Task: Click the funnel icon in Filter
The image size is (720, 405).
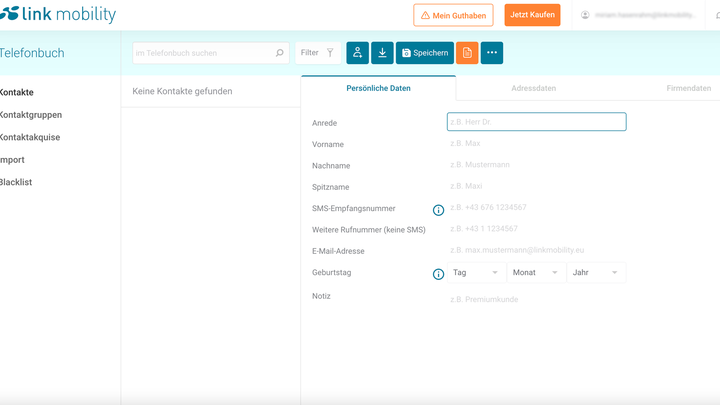Action: (x=330, y=53)
